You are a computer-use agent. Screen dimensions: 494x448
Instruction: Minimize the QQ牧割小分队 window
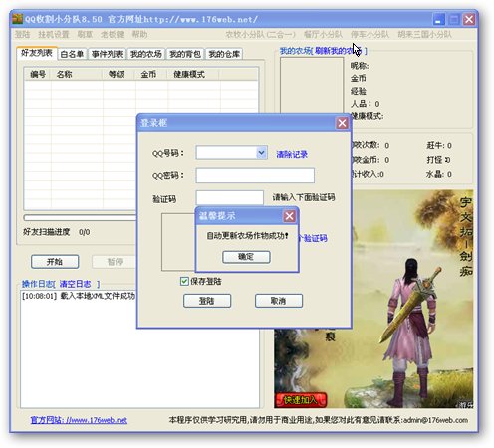pos(439,19)
